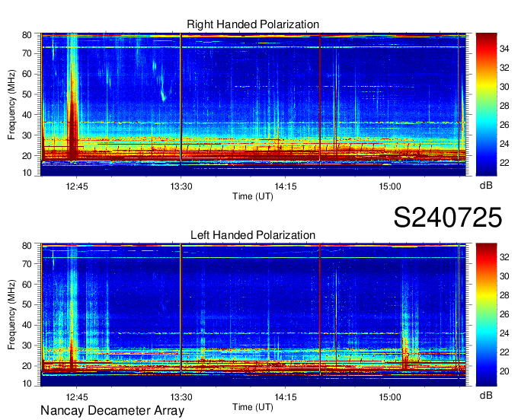Click the 60 MHz tick on Left Handed frequency axis

click(27, 285)
